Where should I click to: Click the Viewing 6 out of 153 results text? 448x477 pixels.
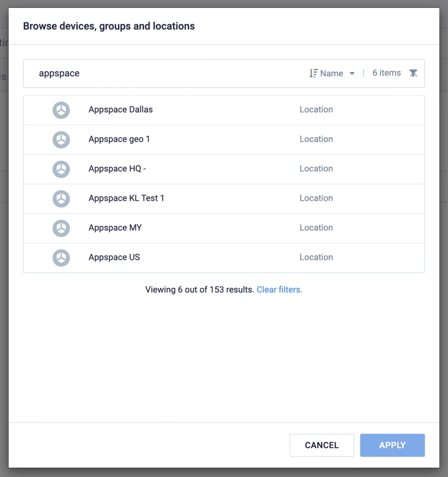click(x=199, y=290)
